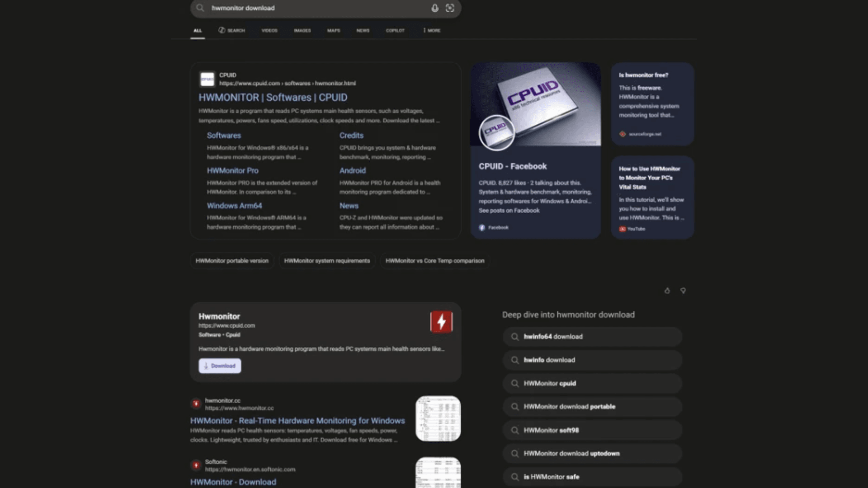This screenshot has width=868, height=488.
Task: Click the CPUID favicon in first result
Action: click(x=207, y=79)
